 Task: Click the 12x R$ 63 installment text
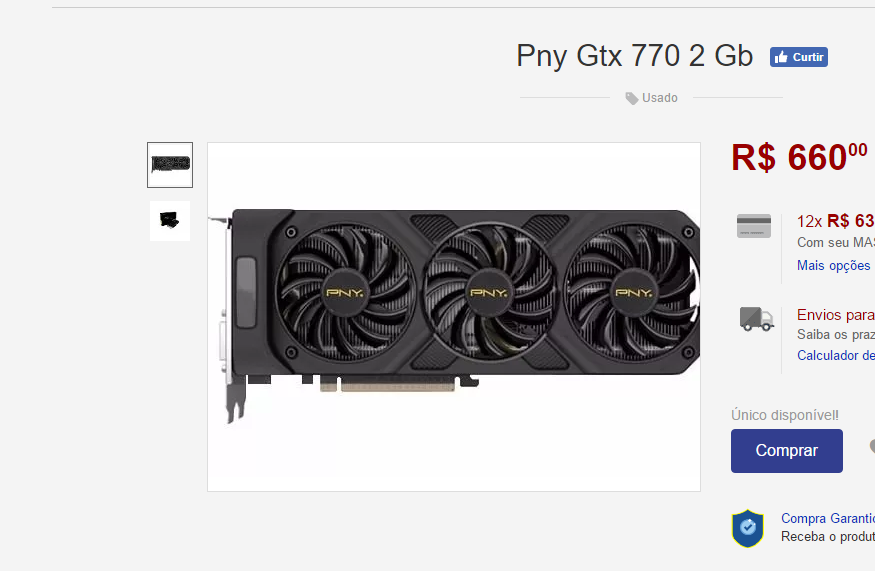pyautogui.click(x=835, y=221)
